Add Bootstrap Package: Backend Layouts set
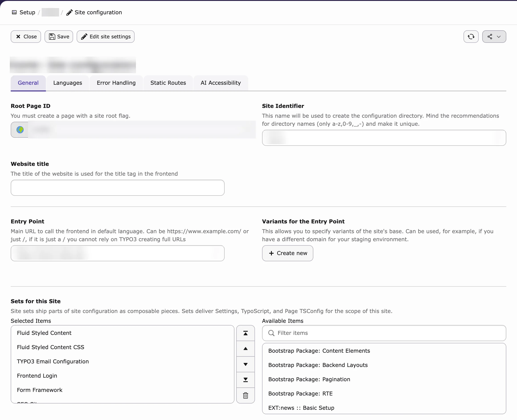Viewport: 517px width, 420px height. (x=384, y=365)
